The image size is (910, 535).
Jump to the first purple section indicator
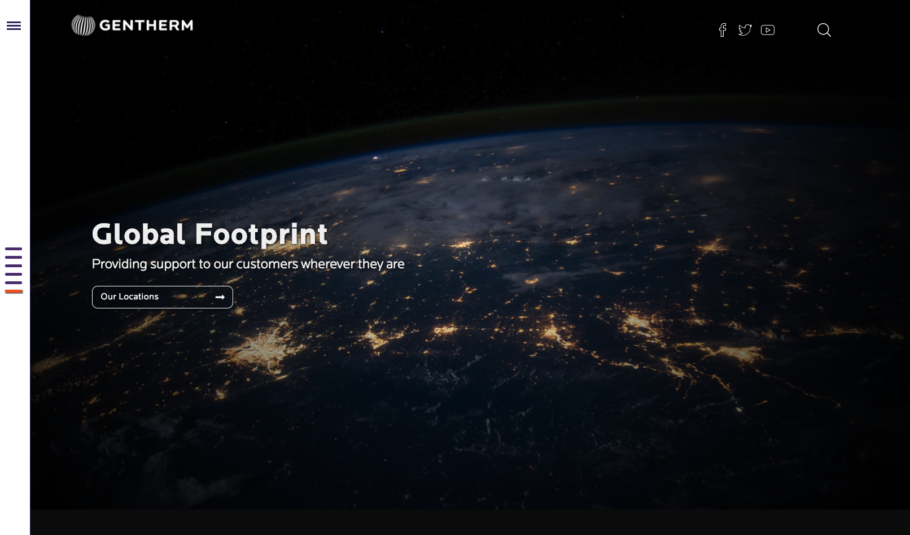(x=14, y=248)
